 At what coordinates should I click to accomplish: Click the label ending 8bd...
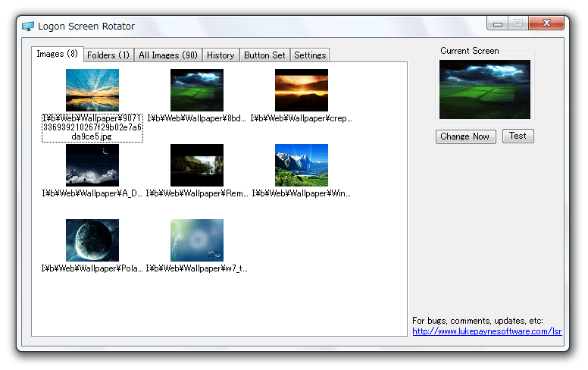coord(197,118)
